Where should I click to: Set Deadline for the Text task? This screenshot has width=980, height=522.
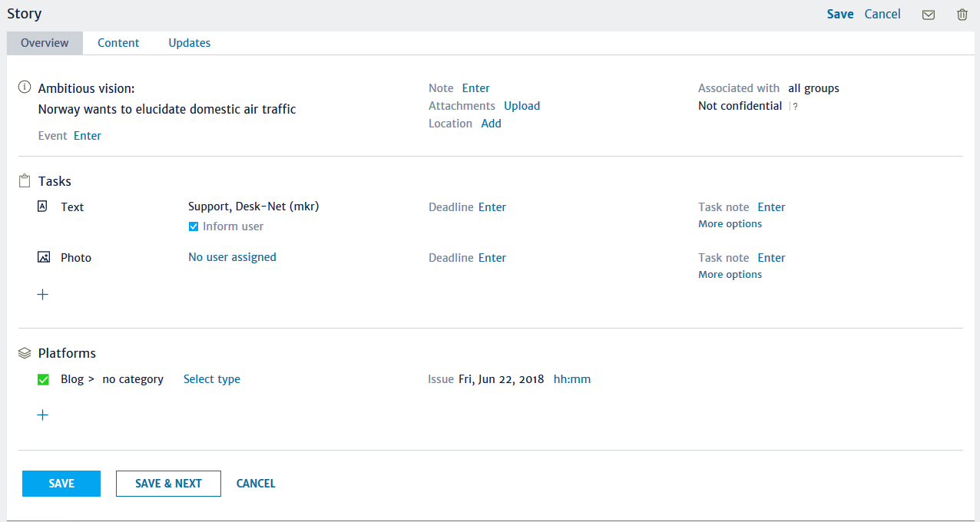pyautogui.click(x=492, y=207)
